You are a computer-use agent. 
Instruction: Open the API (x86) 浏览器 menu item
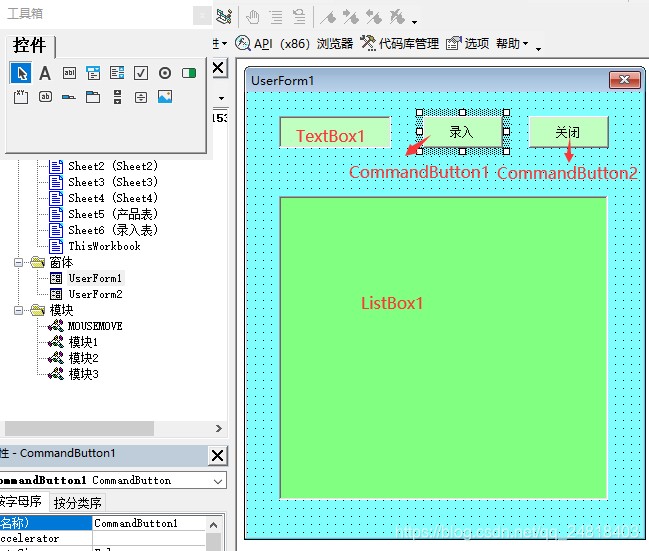point(294,43)
